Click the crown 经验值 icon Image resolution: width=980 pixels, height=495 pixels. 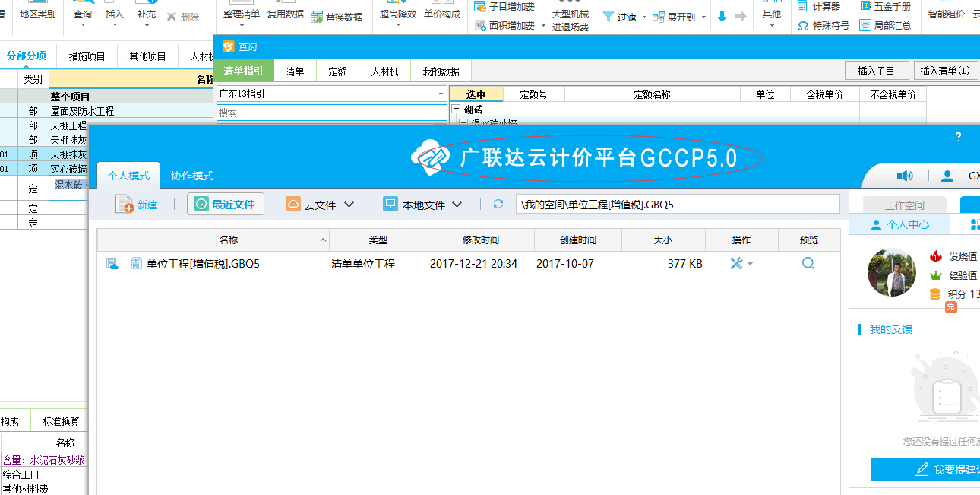click(935, 275)
